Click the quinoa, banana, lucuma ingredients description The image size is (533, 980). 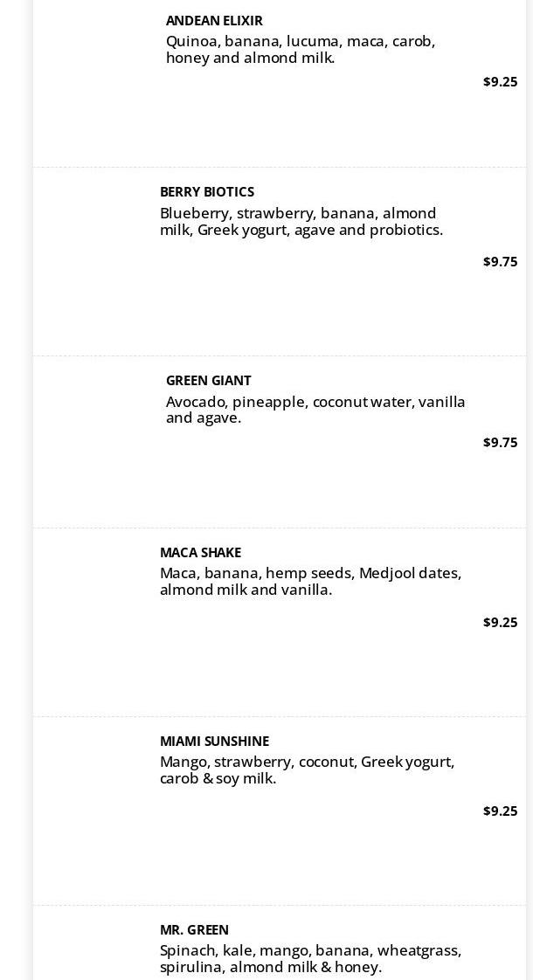(x=301, y=50)
